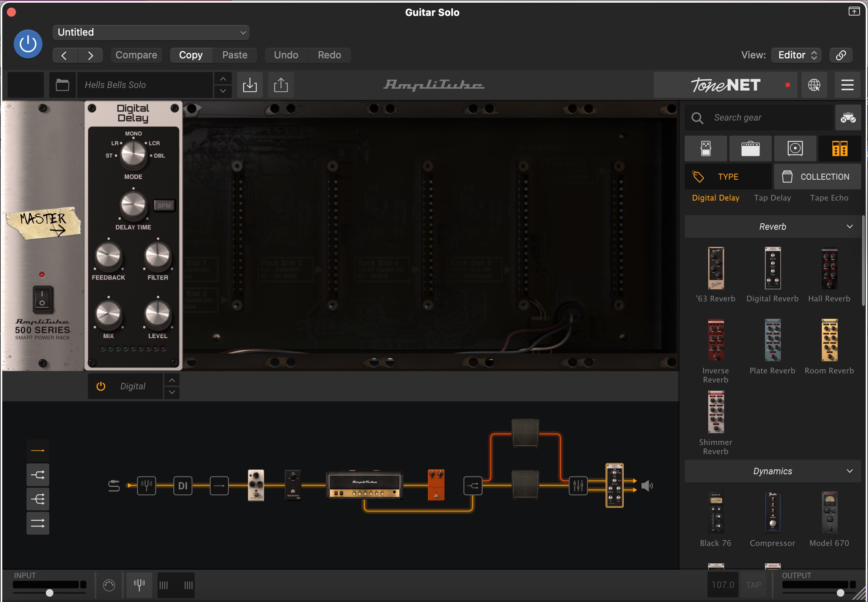Select Tap Delay in gear list
Viewport: 868px width, 602px height.
coord(772,198)
